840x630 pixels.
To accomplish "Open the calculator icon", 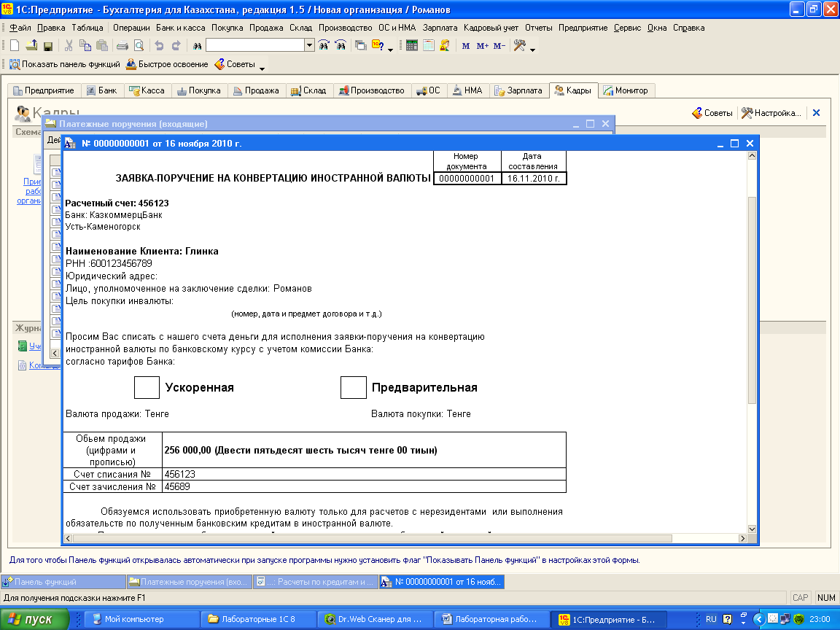I will click(411, 46).
